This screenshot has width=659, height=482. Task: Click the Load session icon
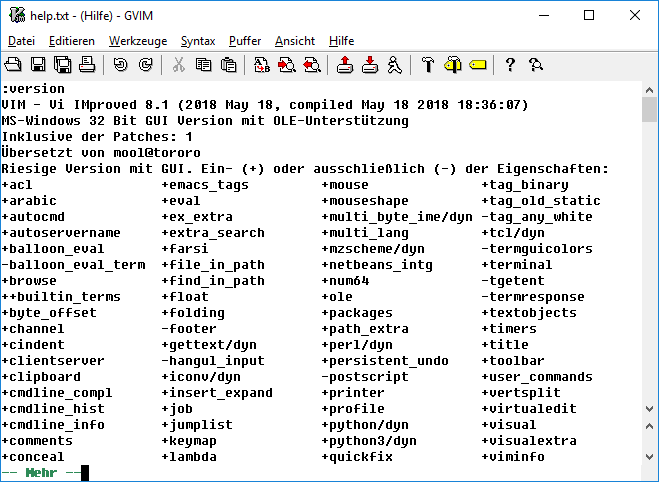coord(345,65)
